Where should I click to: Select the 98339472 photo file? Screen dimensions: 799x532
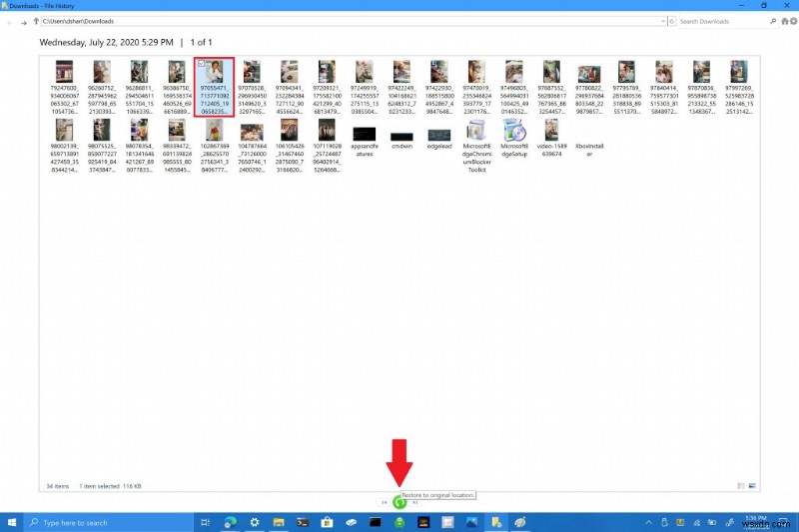click(177, 146)
